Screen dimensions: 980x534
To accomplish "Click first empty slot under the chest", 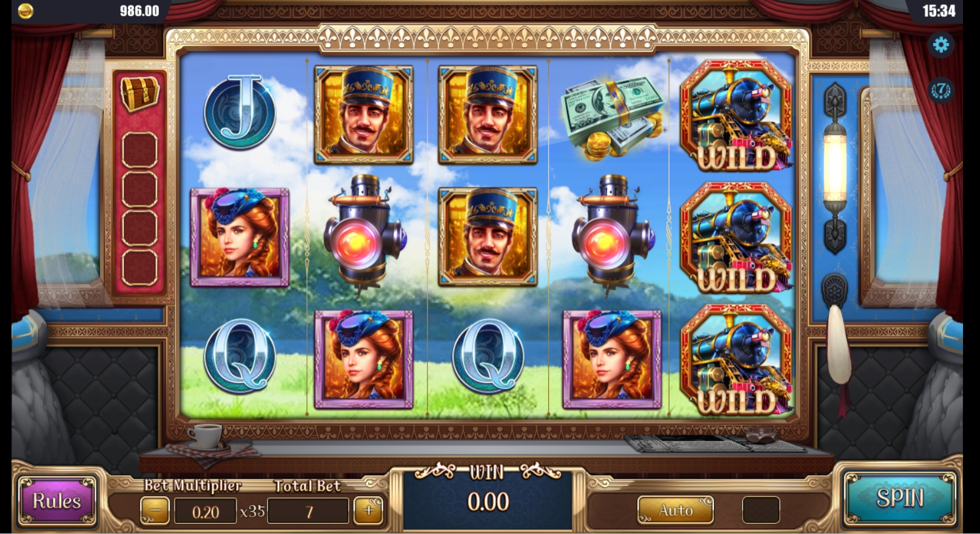I will [x=140, y=150].
